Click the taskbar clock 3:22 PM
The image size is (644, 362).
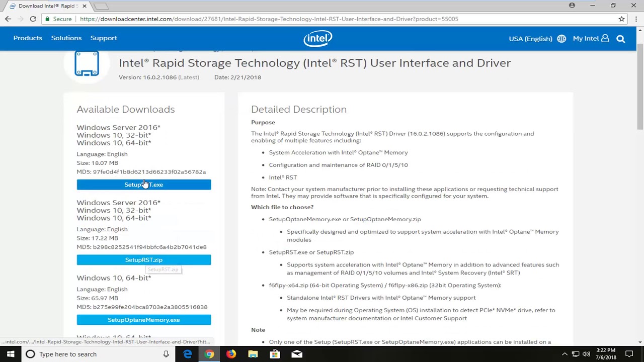[x=606, y=354]
